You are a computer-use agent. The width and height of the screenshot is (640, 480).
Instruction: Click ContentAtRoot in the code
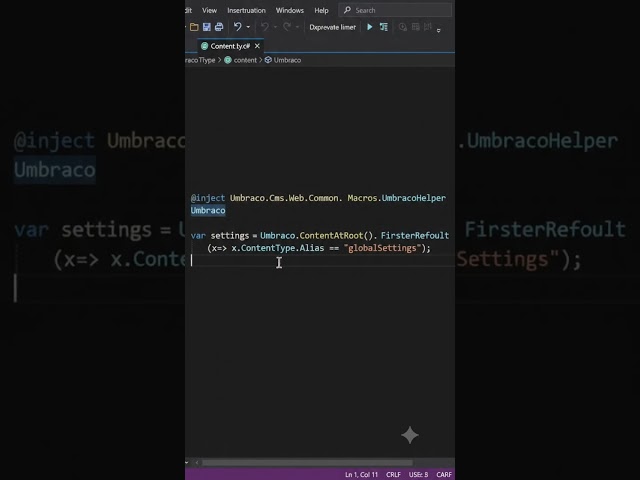(331, 236)
